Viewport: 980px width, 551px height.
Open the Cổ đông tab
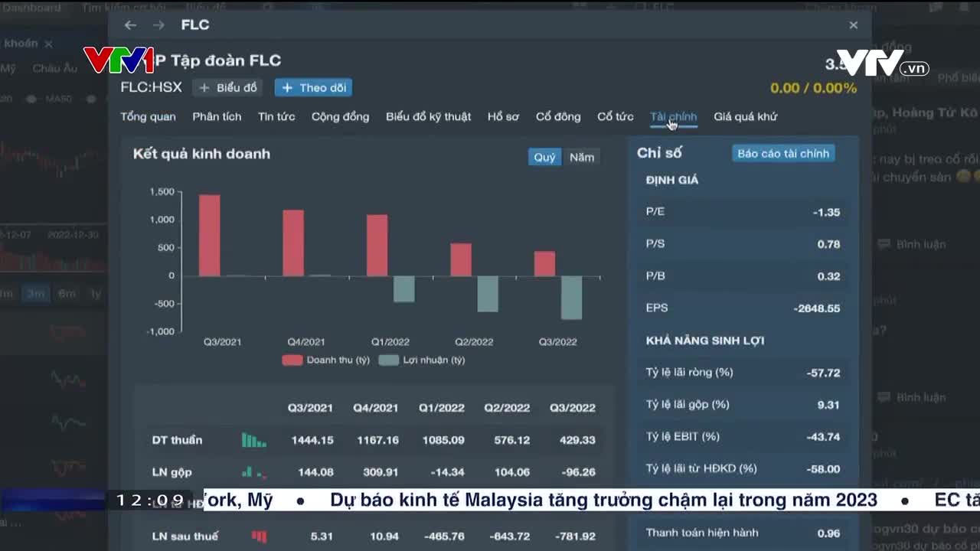[x=557, y=116]
